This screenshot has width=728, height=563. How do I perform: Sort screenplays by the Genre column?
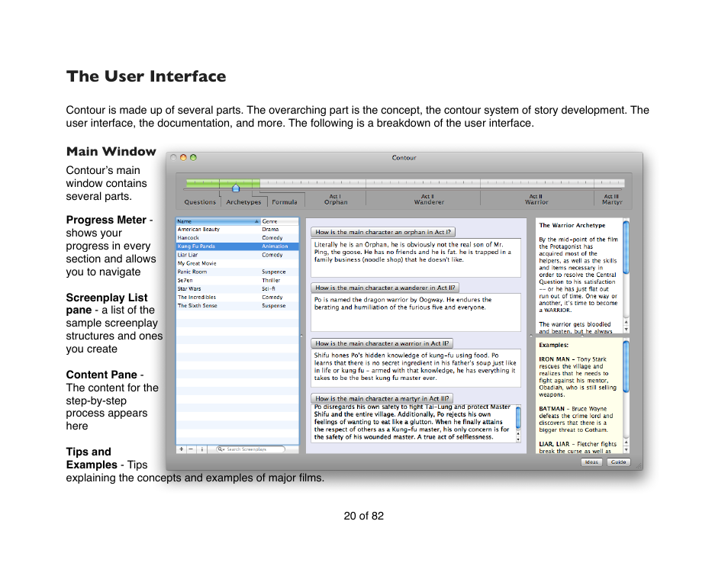point(271,220)
